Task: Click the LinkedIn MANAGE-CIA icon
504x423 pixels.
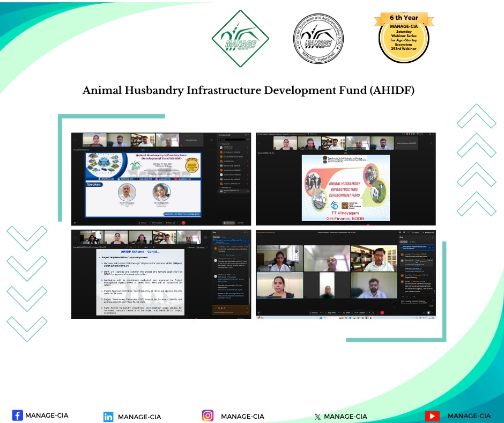Action: pyautogui.click(x=108, y=417)
